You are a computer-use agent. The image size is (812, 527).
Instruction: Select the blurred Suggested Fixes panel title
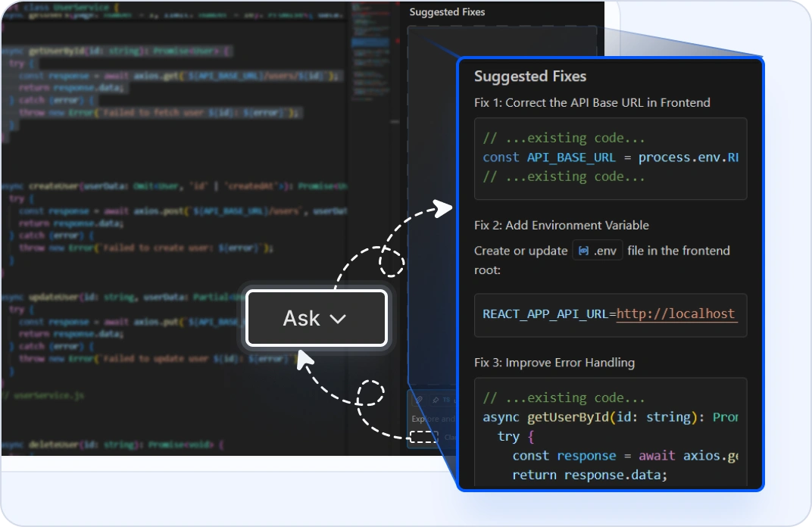(x=447, y=12)
